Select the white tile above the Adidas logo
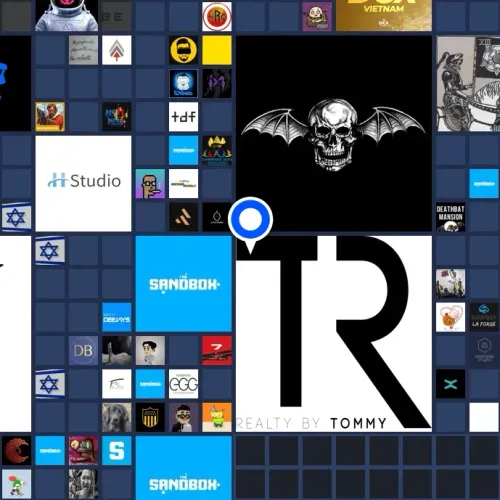Viewport: 500px width, 500px height. click(x=183, y=183)
